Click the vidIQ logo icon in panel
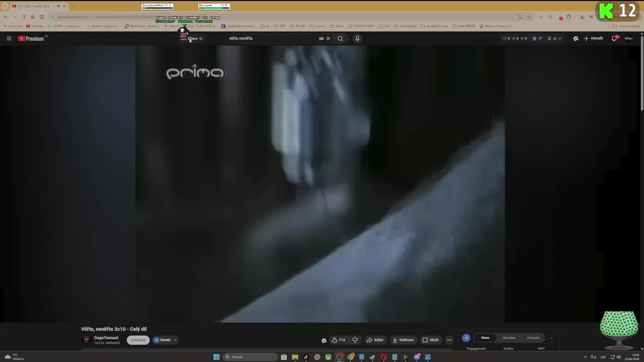The image size is (644, 362). pyautogui.click(x=466, y=338)
